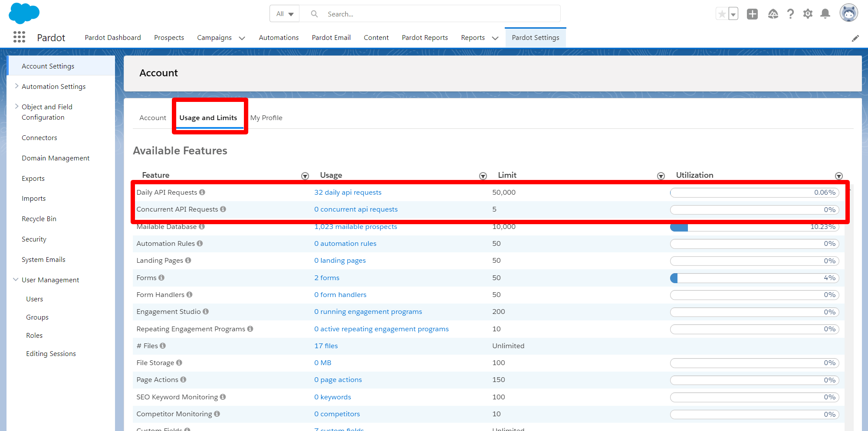Open the Setup gear icon
The image size is (868, 431).
tap(808, 14)
